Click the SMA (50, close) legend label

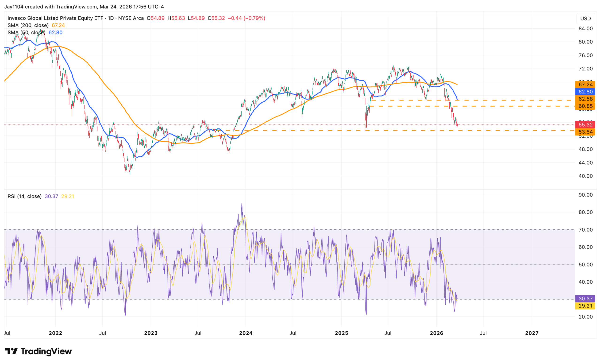[x=26, y=32]
